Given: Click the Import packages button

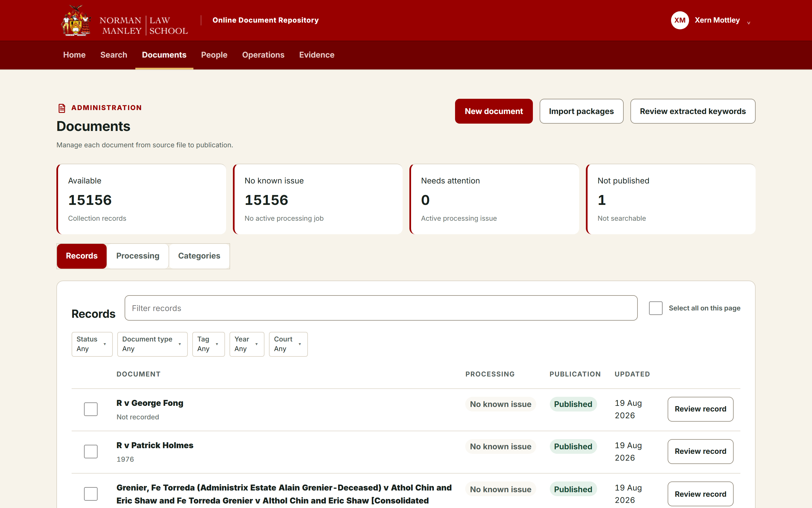Looking at the screenshot, I should click(581, 111).
